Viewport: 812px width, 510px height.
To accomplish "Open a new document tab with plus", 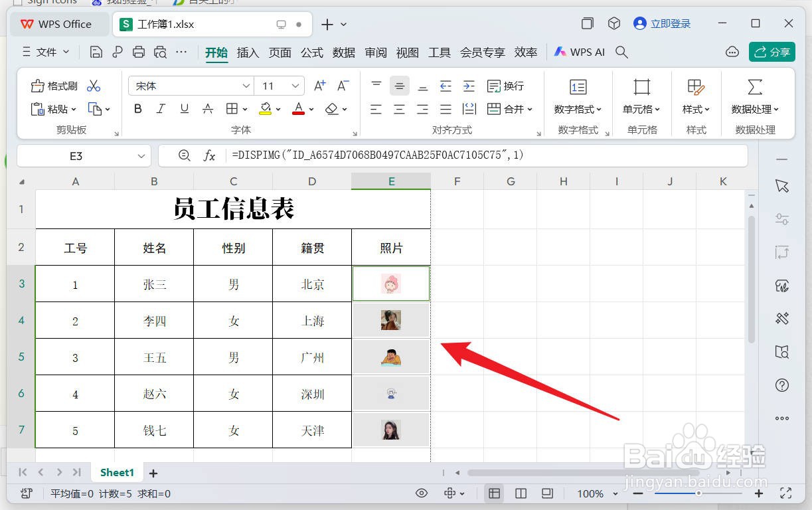I will point(327,25).
